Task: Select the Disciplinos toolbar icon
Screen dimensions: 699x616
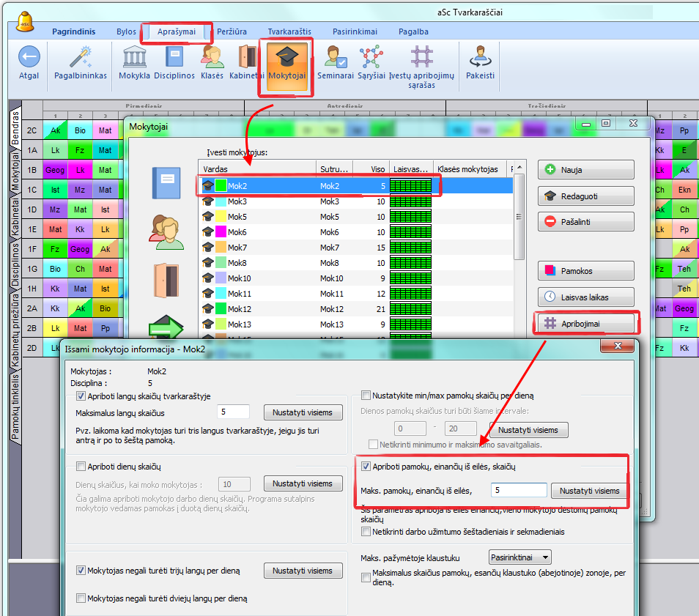Action: point(174,58)
